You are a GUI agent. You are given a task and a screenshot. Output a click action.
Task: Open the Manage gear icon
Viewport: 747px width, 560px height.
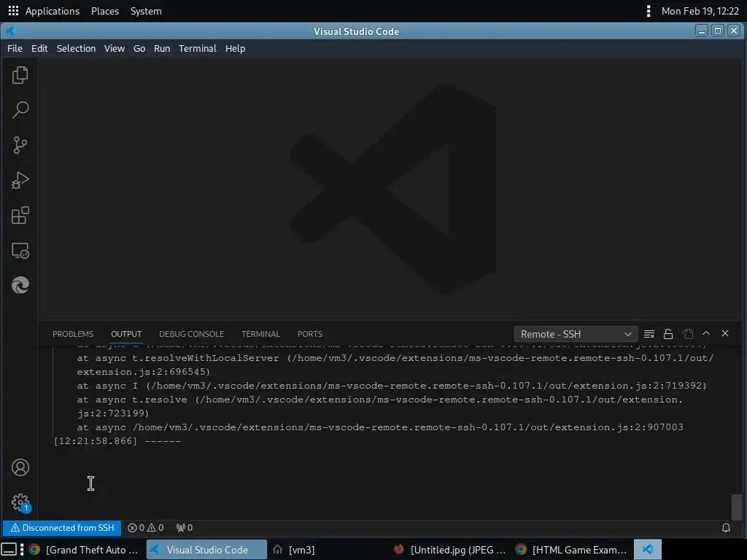point(20,502)
